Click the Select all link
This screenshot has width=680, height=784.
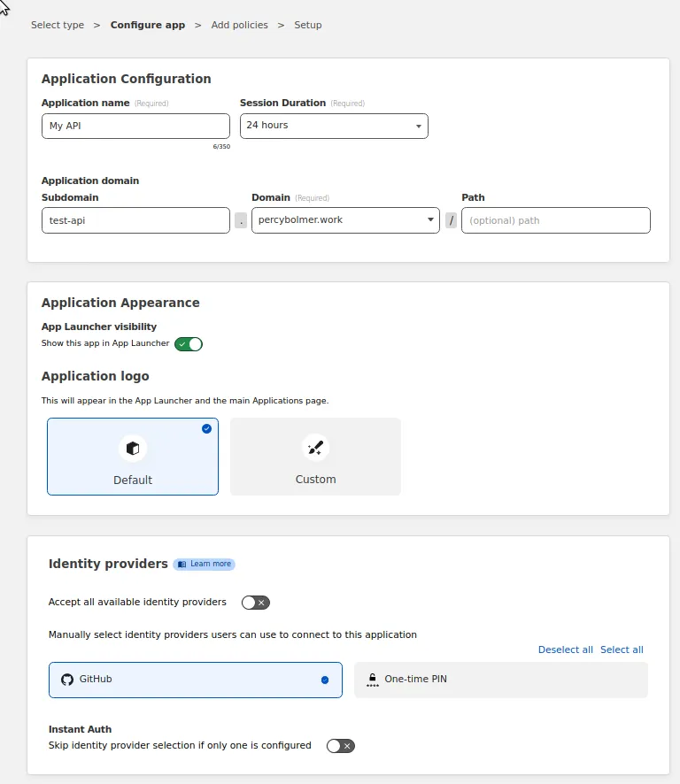pyautogui.click(x=622, y=649)
